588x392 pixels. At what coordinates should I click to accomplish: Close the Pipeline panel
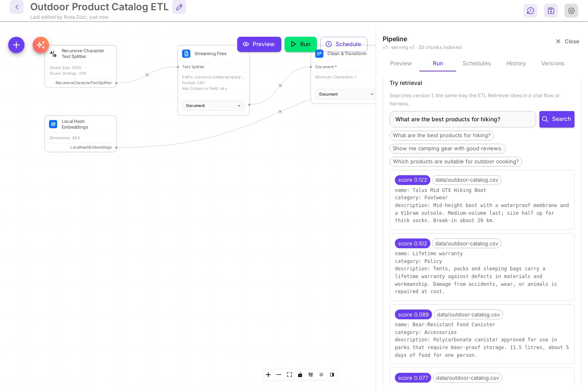point(568,41)
